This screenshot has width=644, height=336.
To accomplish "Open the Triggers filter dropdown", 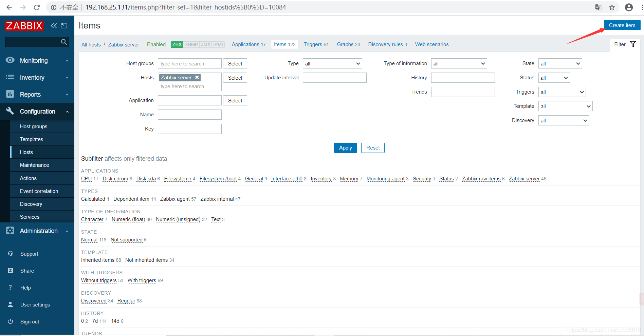I will tap(562, 92).
